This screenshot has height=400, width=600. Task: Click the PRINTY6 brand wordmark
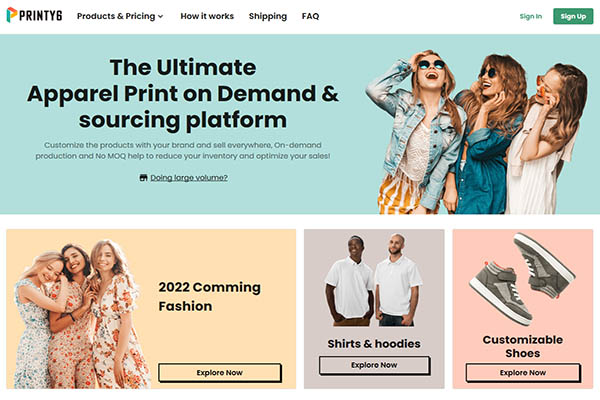click(x=41, y=16)
